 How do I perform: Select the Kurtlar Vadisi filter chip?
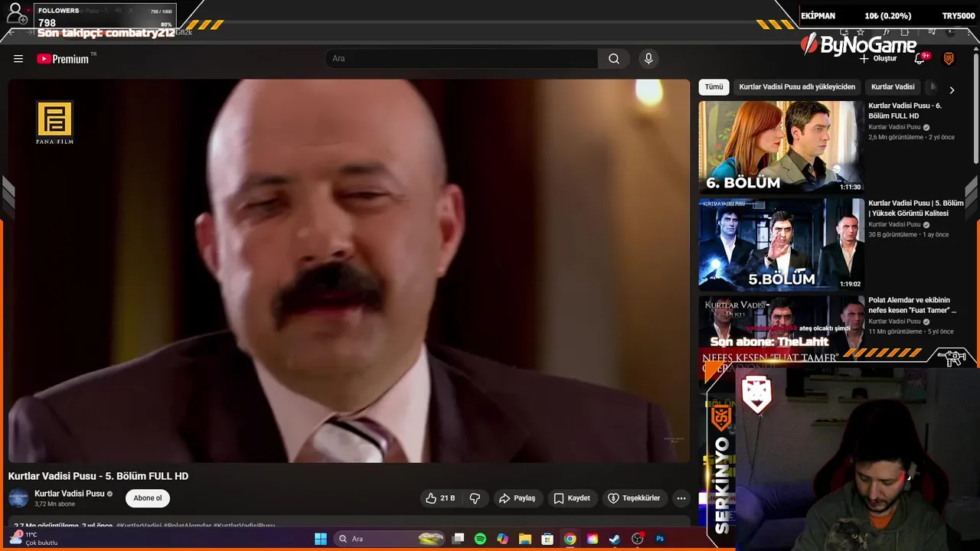tap(893, 87)
